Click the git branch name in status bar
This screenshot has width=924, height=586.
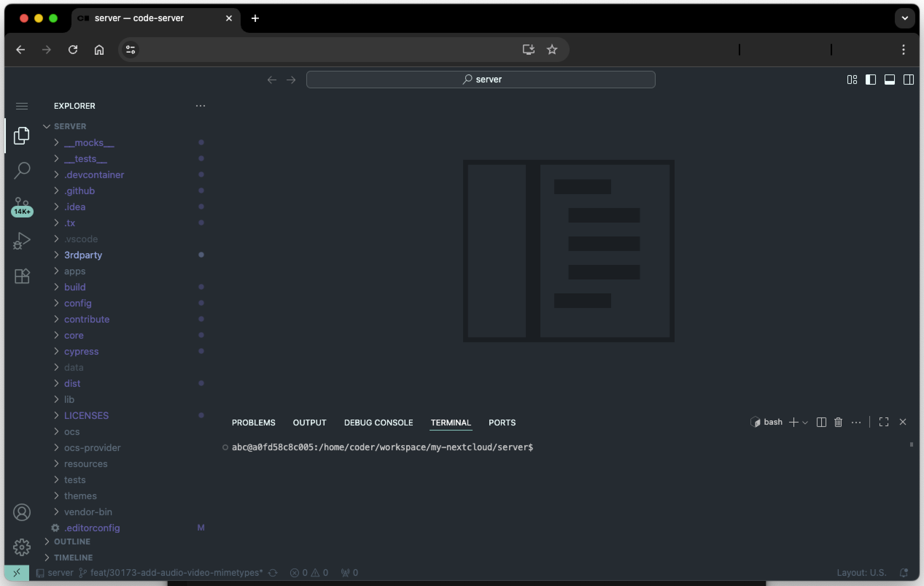(x=176, y=572)
